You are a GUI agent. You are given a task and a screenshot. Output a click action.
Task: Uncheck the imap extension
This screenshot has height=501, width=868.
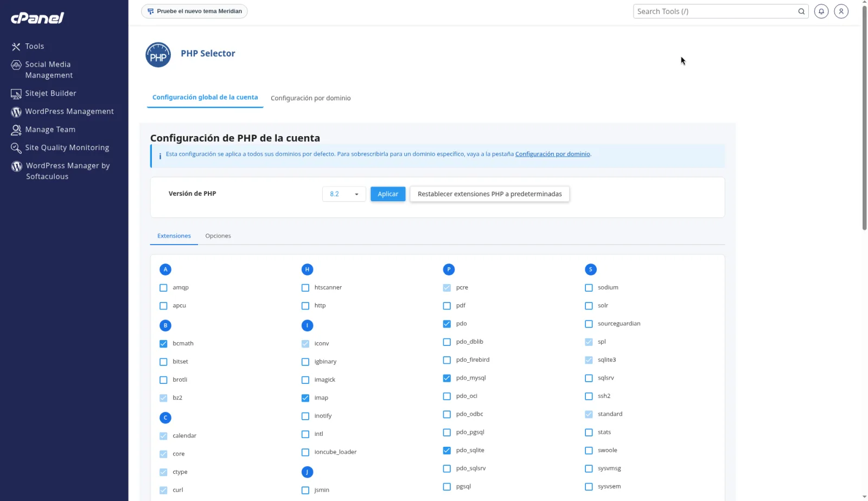point(305,398)
